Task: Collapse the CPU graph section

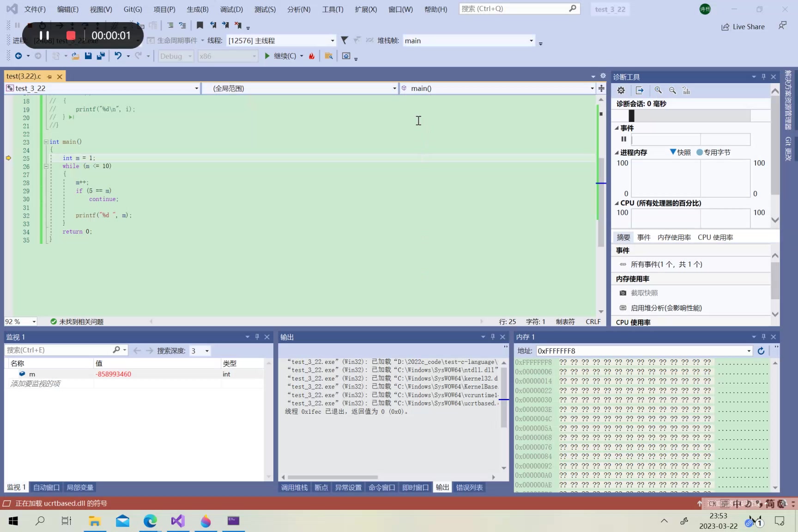Action: [617, 203]
